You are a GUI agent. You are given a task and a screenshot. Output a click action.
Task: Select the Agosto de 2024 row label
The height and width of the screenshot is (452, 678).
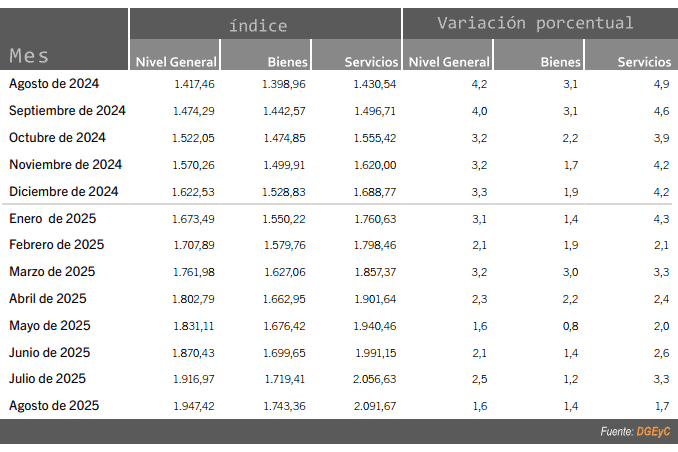pyautogui.click(x=54, y=83)
